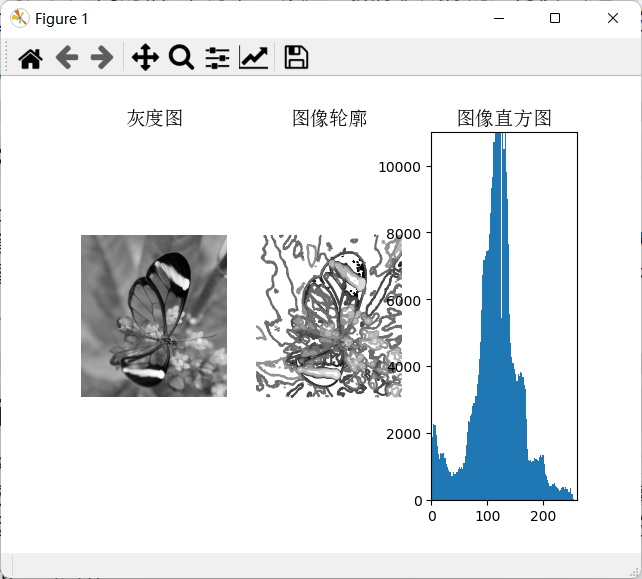642x579 pixels.
Task: Open the Configure subplots dialog
Action: (x=217, y=57)
